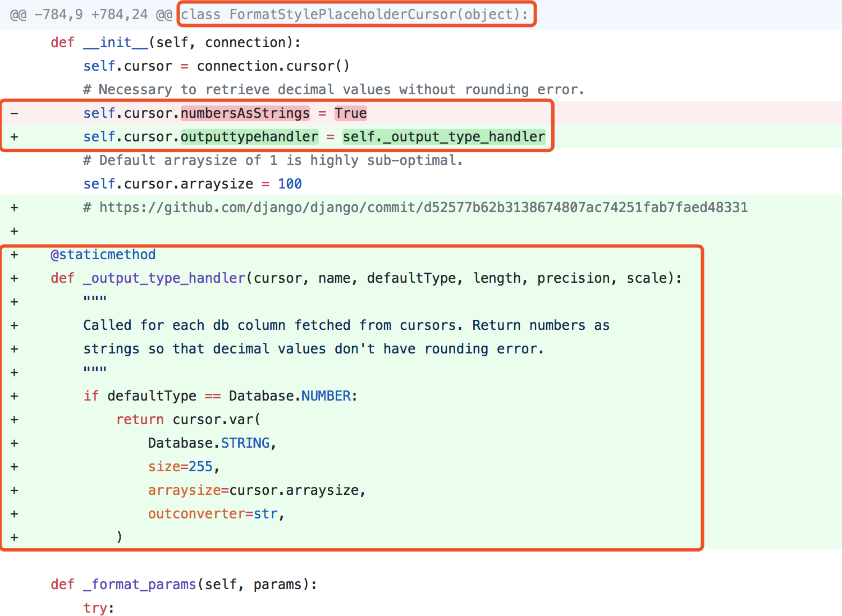The width and height of the screenshot is (842, 616).
Task: Click the rounding error comment line
Action: tap(333, 89)
